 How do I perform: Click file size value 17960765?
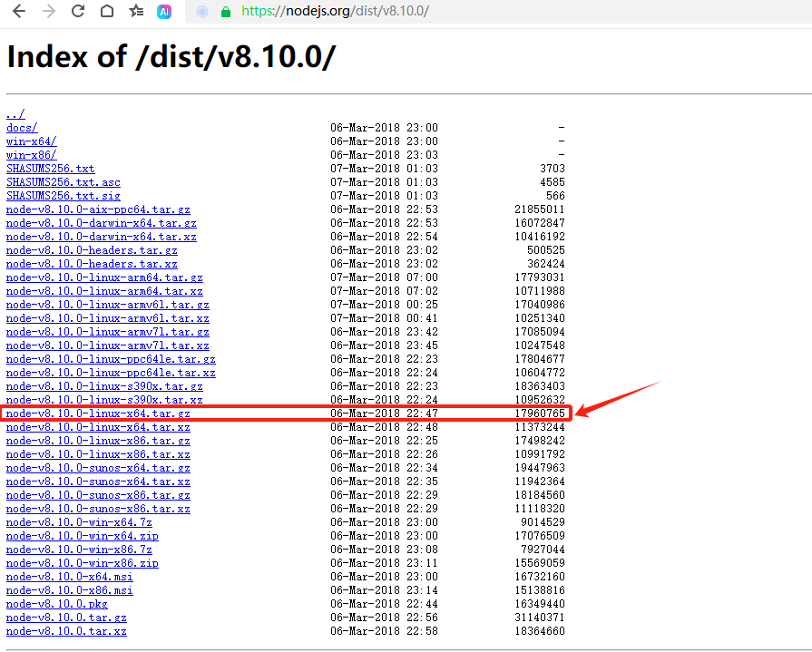pos(540,414)
